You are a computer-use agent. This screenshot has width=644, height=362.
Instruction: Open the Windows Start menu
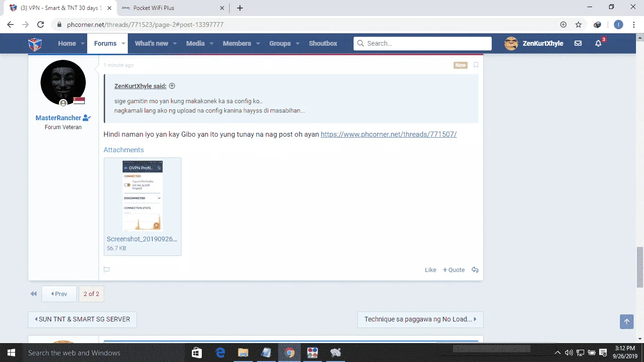[10, 353]
